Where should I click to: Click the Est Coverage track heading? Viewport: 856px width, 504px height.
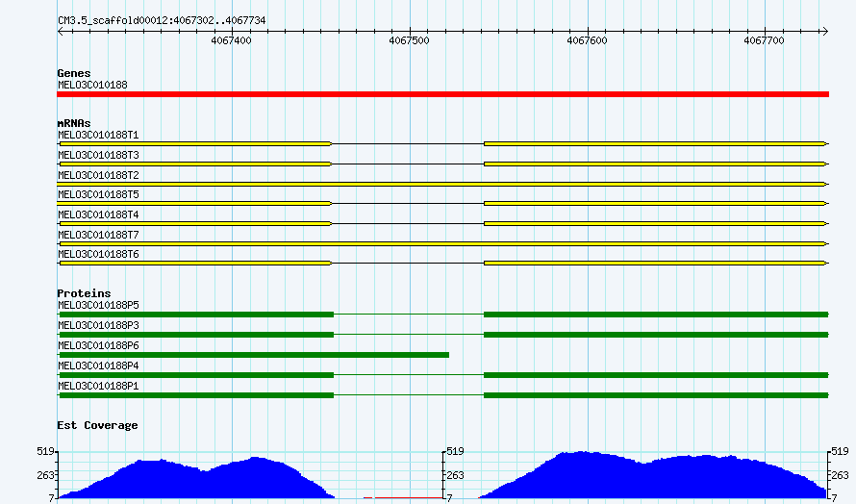[97, 425]
